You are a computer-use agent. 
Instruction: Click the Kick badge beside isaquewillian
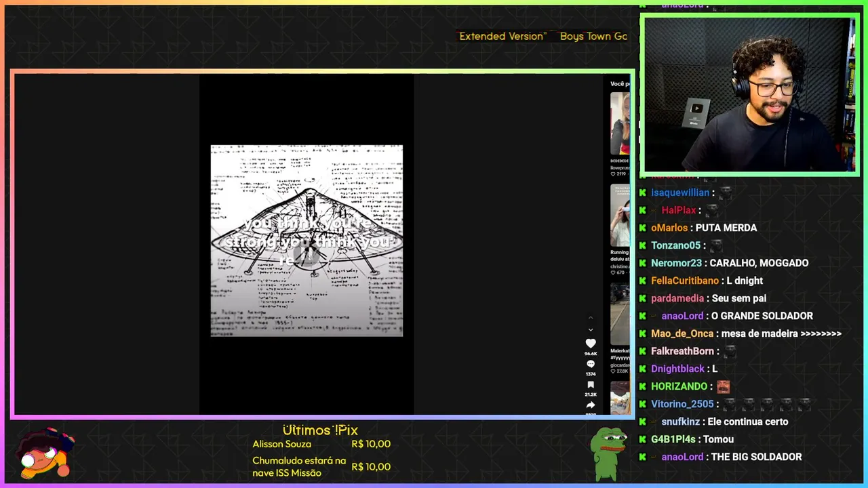coord(643,192)
